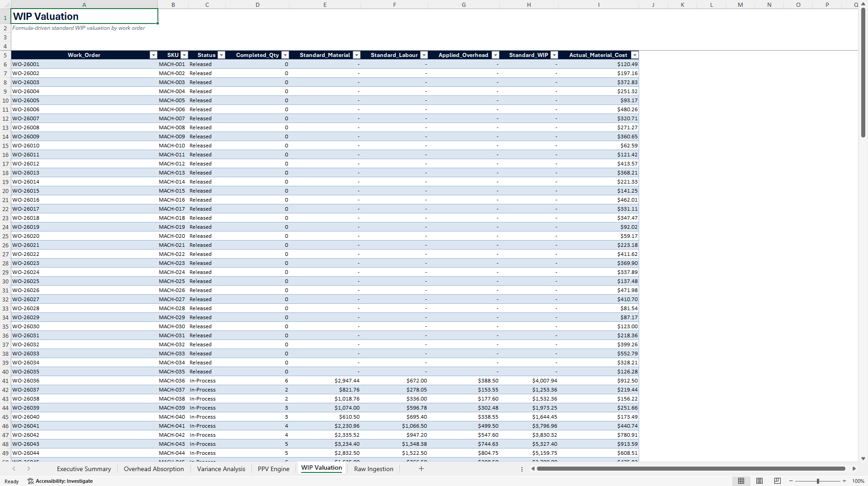The image size is (868, 486).
Task: Click the horizontal scrollbar thumb
Action: coord(691,469)
